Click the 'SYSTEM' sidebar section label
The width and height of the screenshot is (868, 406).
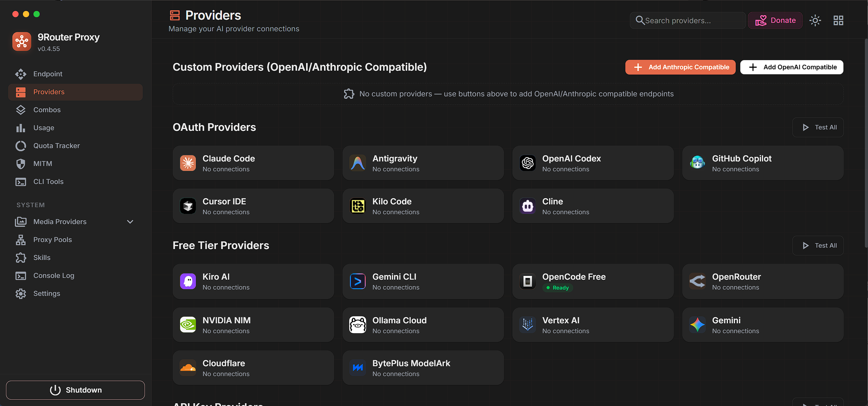point(31,205)
